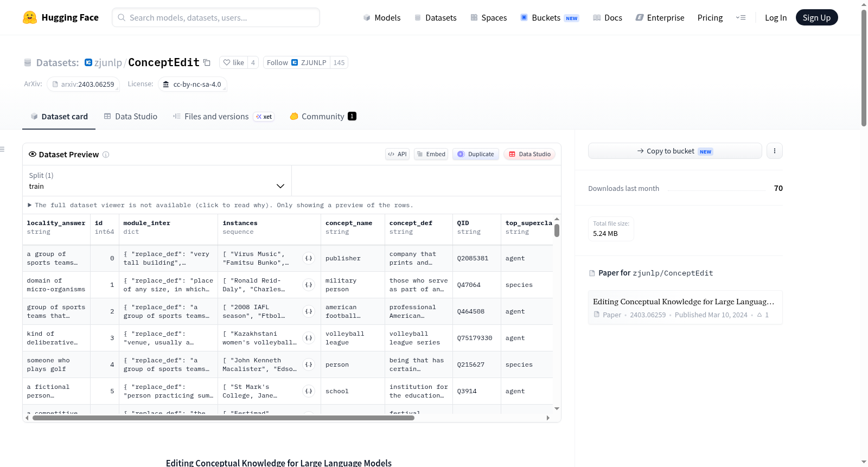Open the Editing Conceptual Knowledge paper card
Image resolution: width=868 pixels, height=467 pixels.
click(x=685, y=308)
